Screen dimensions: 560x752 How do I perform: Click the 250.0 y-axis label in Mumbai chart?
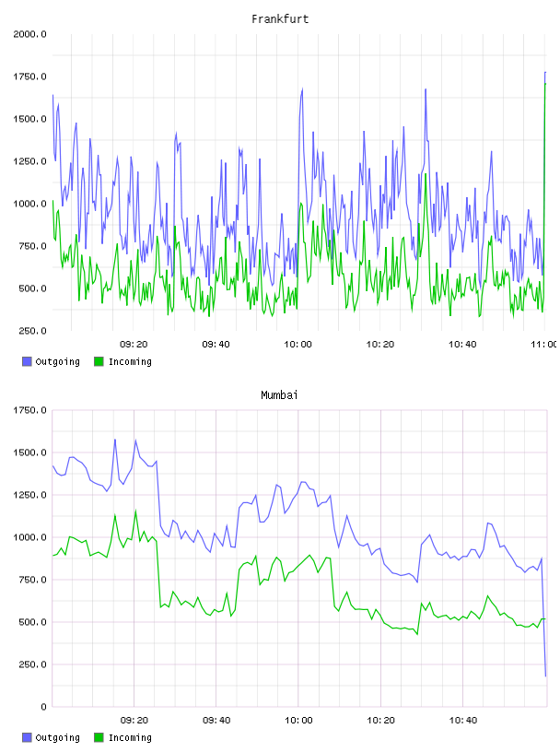[x=32, y=664]
